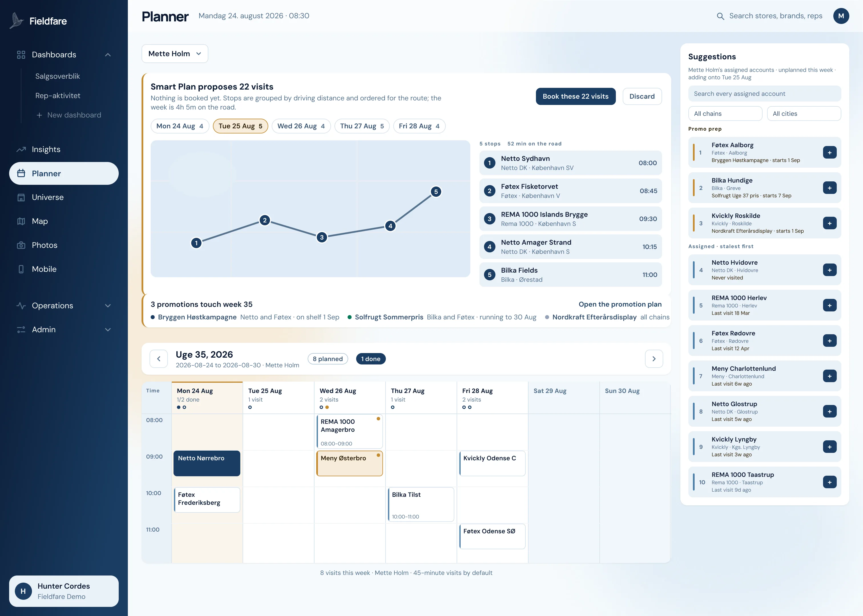Add Føtex Aalborg with plus icon
863x616 pixels.
click(x=829, y=153)
